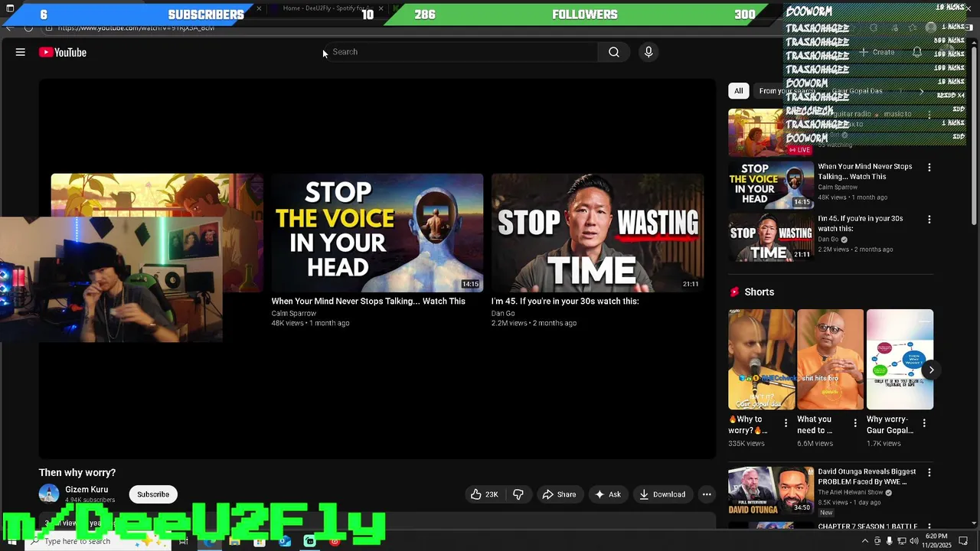Open the Ask AI button
980x551 pixels.
(607, 494)
